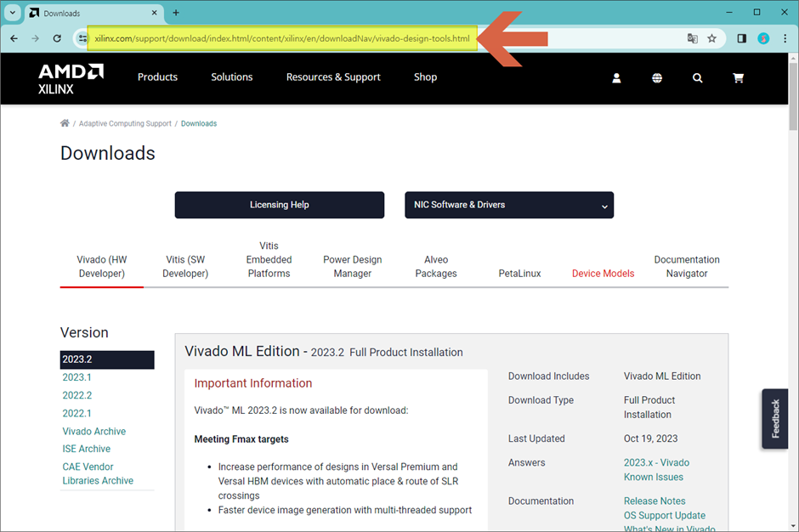Viewport: 799px width, 532px height.
Task: Select version 2023.1
Action: 77,377
